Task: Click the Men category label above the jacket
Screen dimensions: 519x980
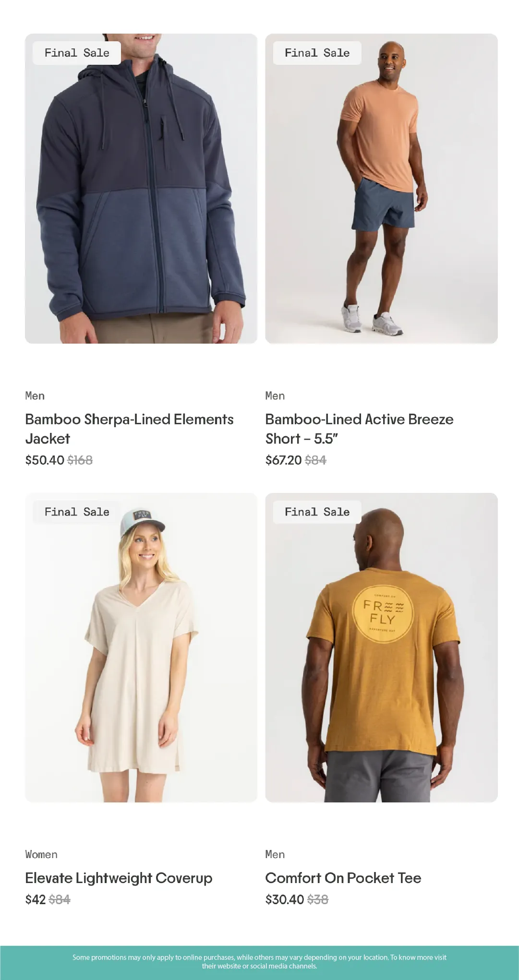Action: click(x=35, y=396)
